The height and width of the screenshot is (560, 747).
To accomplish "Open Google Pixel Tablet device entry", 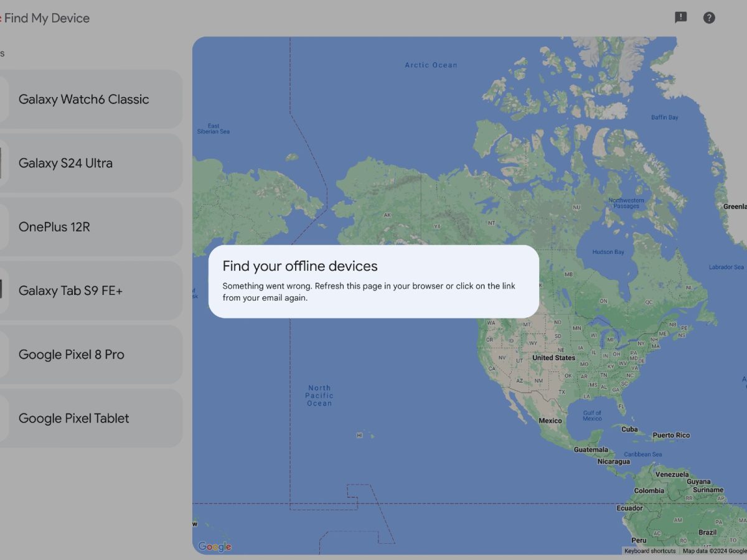I will pyautogui.click(x=73, y=419).
